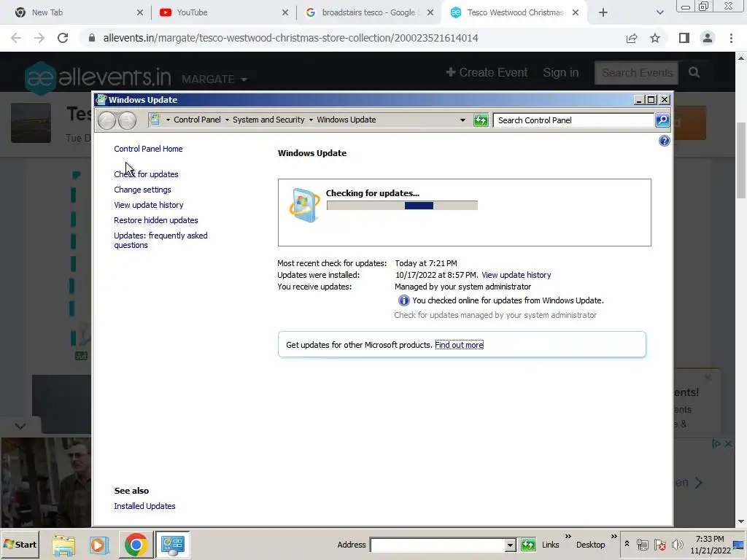Screen dimensions: 747x560
Task: Click the Control Panel taskbar button
Action: click(172, 545)
